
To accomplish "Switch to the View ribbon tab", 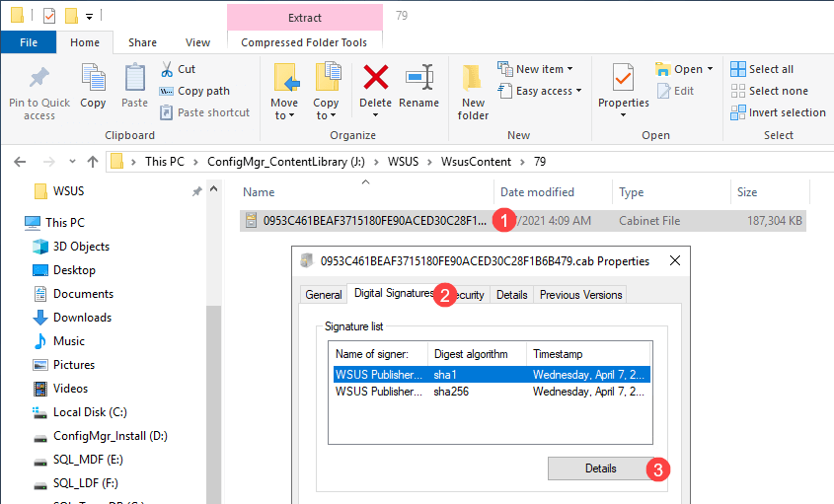I will tap(197, 42).
